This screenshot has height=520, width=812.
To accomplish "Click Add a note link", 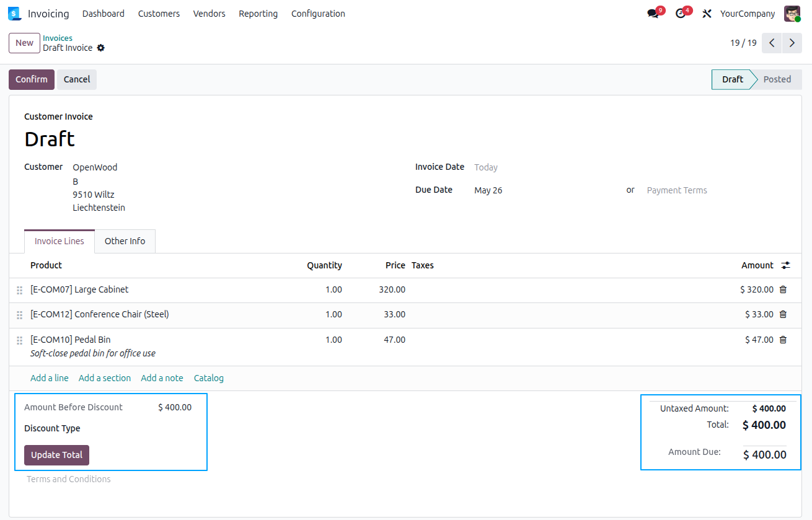I will click(x=162, y=378).
